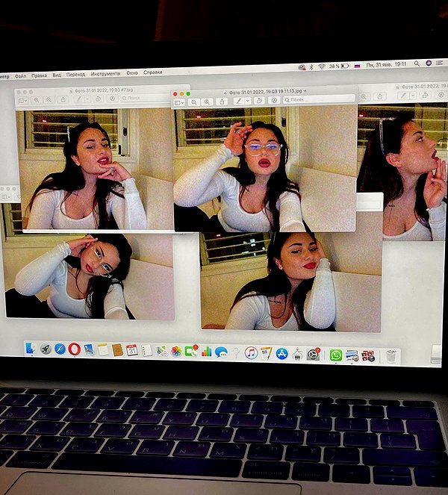Open Finder from the Dock

pos(31,349)
